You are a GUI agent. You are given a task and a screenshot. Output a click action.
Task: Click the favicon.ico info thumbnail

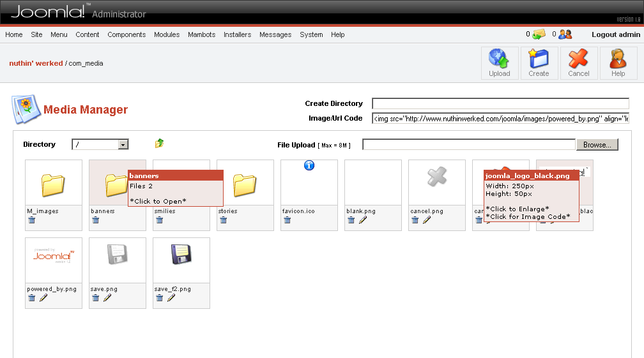309,165
